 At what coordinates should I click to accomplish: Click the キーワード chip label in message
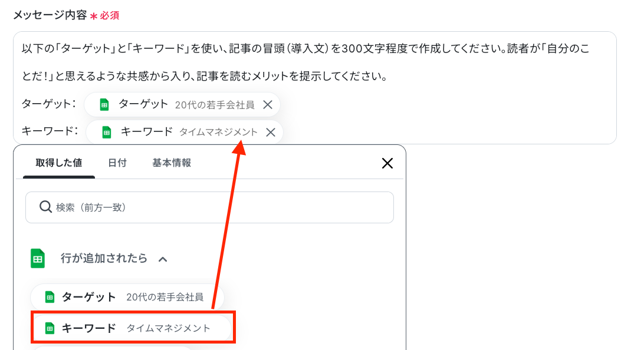click(x=147, y=132)
